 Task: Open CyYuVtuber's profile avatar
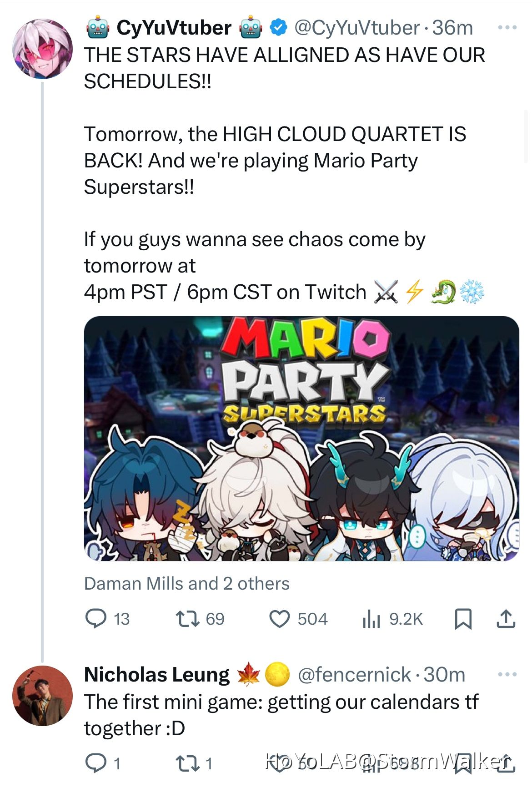click(x=42, y=49)
